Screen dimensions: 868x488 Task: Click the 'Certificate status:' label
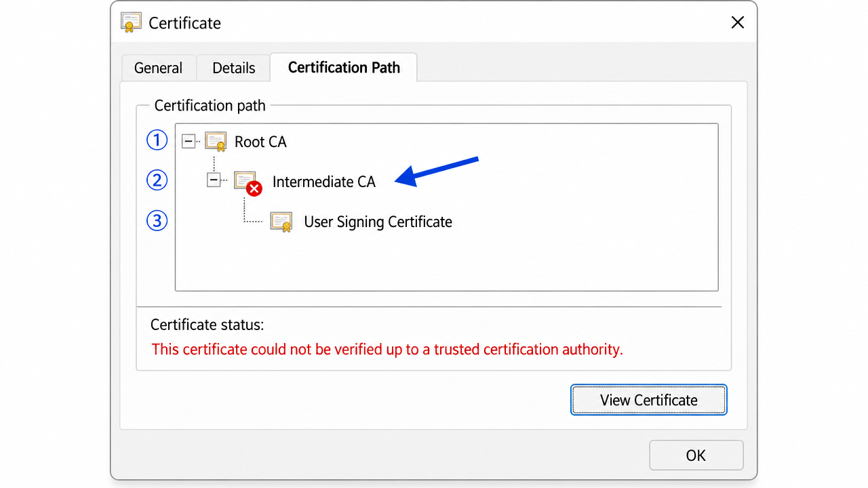(x=207, y=325)
